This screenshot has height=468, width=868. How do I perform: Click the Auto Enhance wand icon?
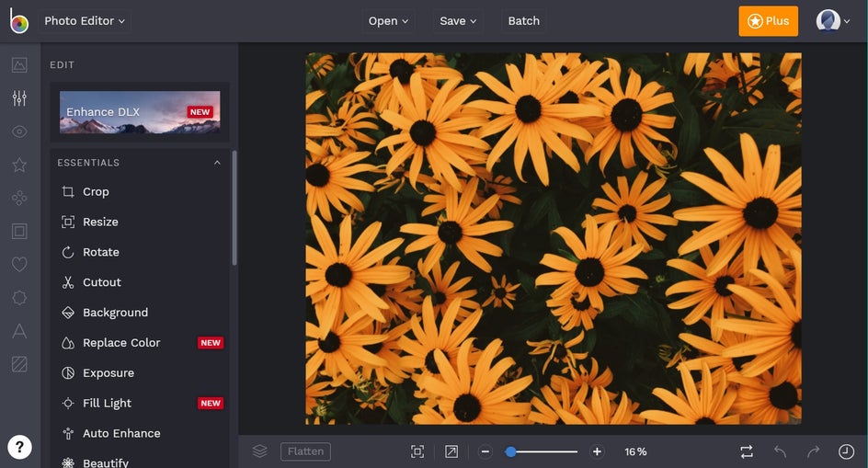pyautogui.click(x=68, y=433)
